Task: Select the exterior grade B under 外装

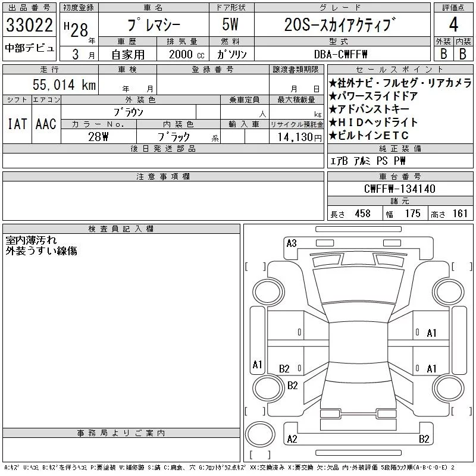Action: 443,54
